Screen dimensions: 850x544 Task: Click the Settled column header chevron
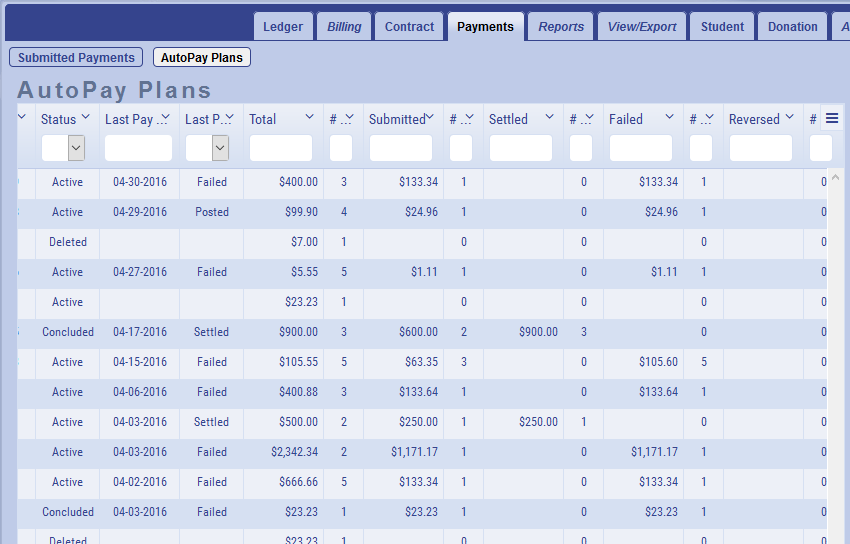coord(549,118)
